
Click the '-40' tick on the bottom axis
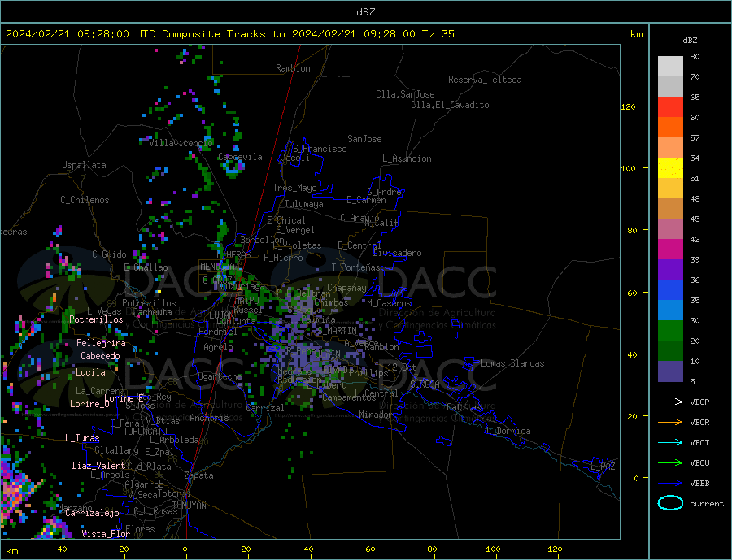tap(59, 549)
